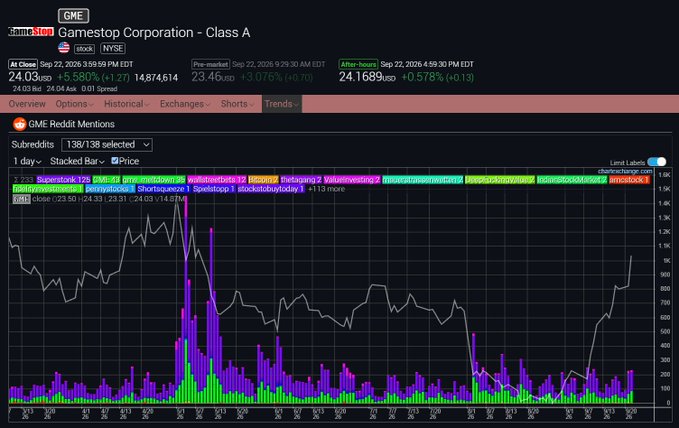This screenshot has height=428, width=679.
Task: Open the Historical menu tab
Action: tap(126, 104)
